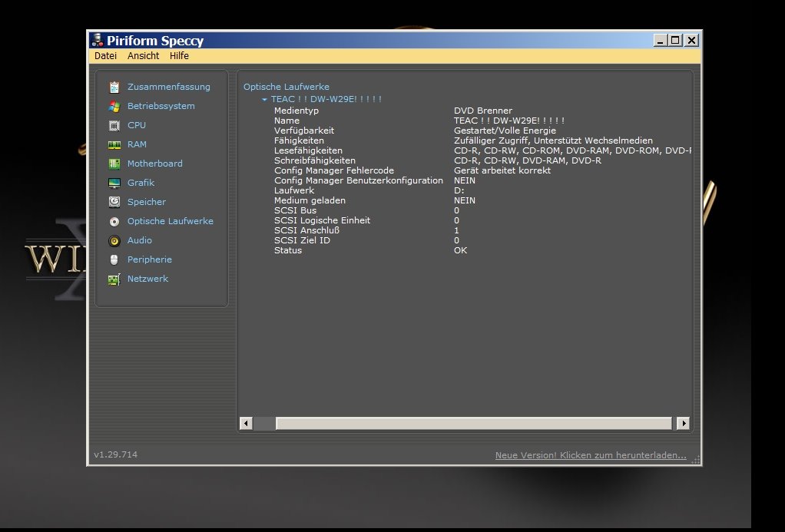Click the Motherboard icon in sidebar

(x=114, y=164)
